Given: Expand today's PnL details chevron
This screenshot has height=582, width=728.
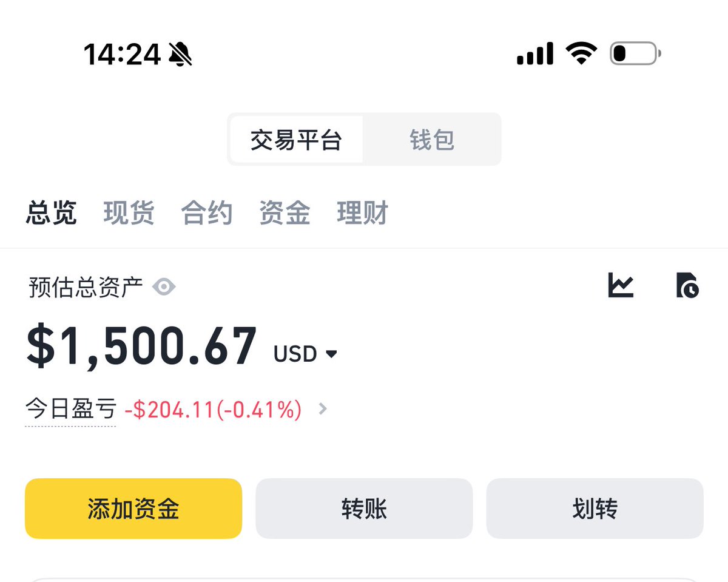Looking at the screenshot, I should coord(323,410).
